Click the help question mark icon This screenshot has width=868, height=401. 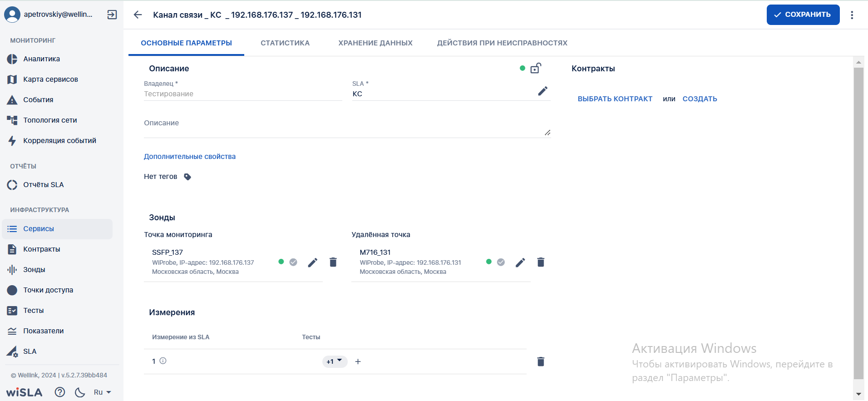(60, 392)
